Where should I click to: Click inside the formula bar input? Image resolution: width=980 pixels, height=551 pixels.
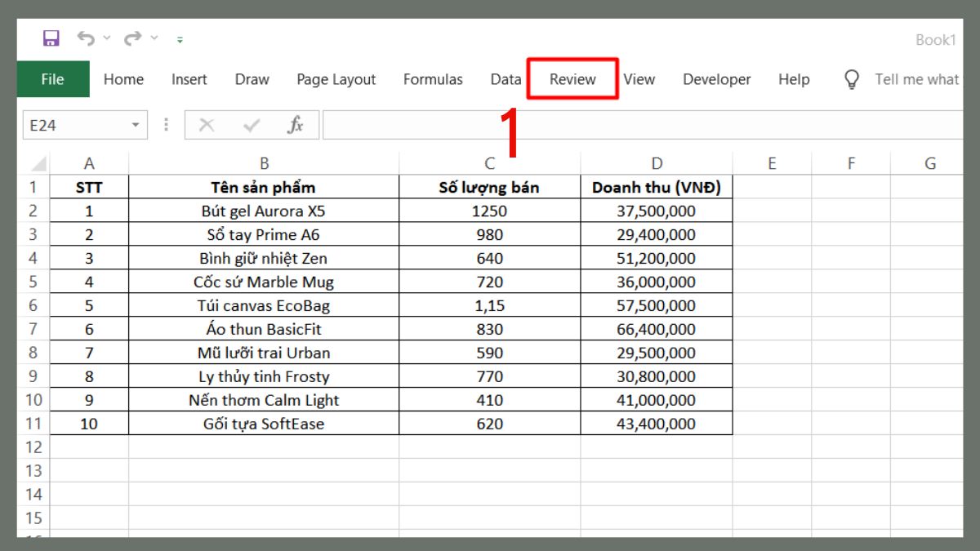coord(637,125)
